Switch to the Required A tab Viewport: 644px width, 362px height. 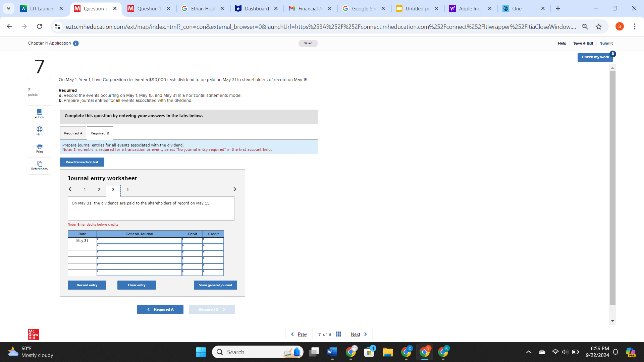click(73, 133)
